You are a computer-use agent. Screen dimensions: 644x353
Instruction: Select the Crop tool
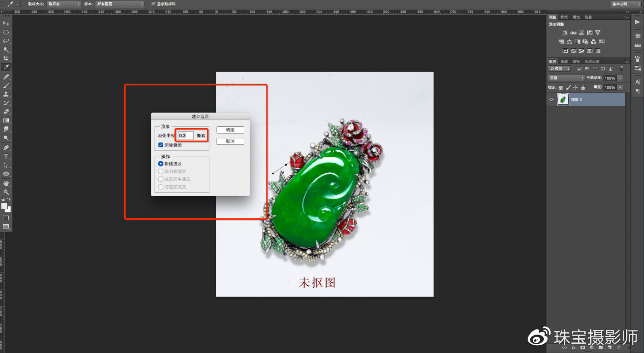pos(6,58)
